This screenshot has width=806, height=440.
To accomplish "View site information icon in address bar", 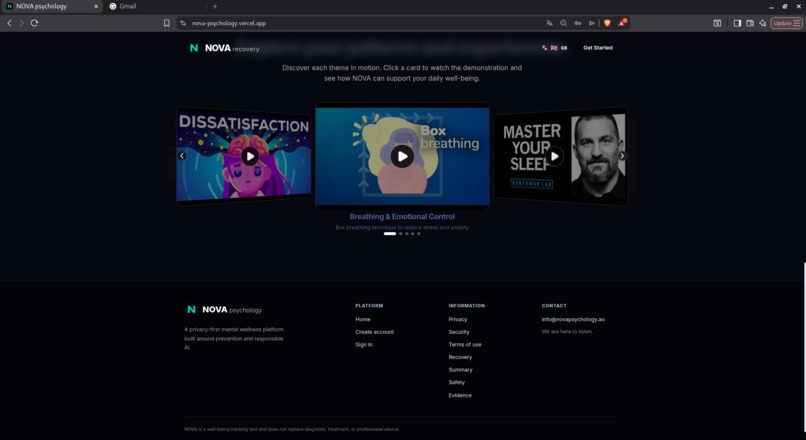I will point(183,23).
